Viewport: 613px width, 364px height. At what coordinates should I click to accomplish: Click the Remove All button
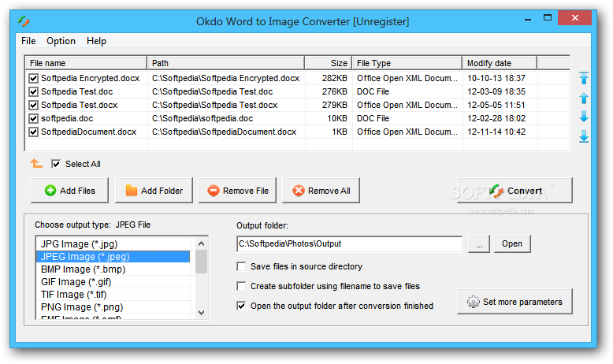click(321, 191)
